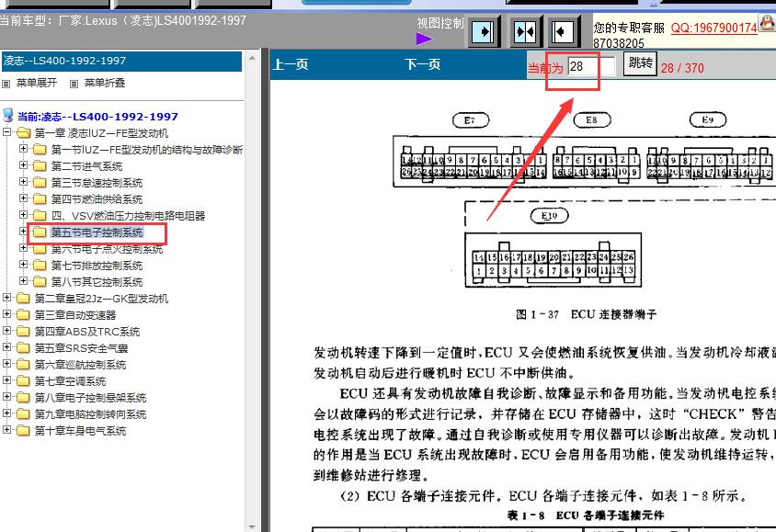Open the QQ:1967900174 customer service link
Image resolution: width=776 pixels, height=532 pixels.
[x=714, y=28]
